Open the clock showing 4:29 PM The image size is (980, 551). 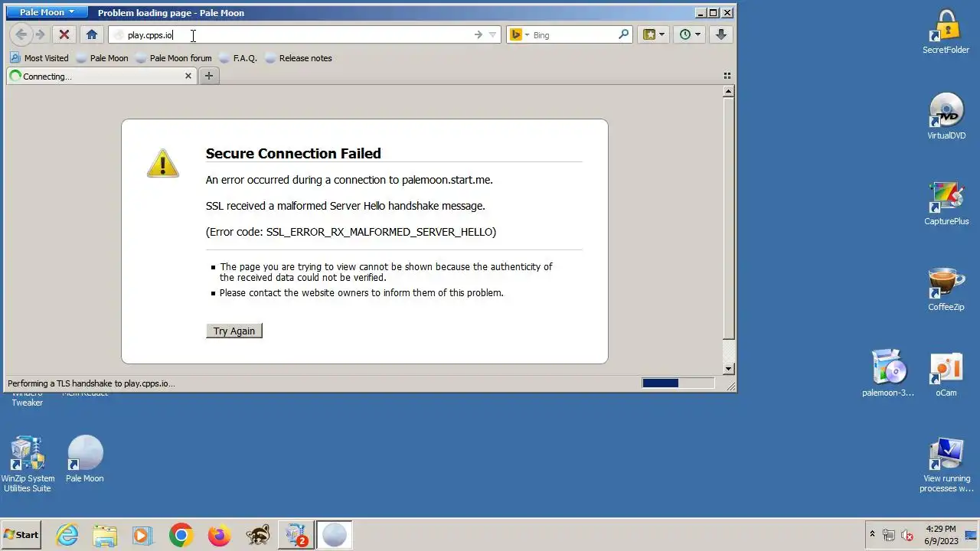(x=941, y=534)
